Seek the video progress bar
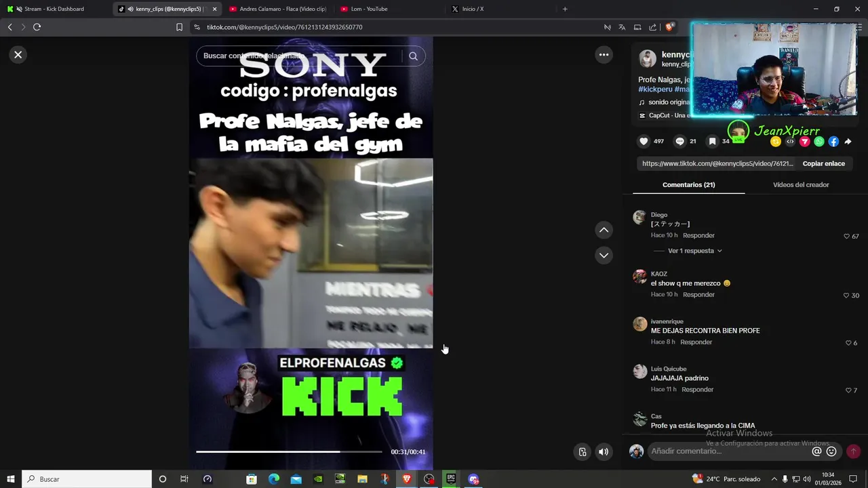Image resolution: width=868 pixels, height=488 pixels. (x=289, y=451)
